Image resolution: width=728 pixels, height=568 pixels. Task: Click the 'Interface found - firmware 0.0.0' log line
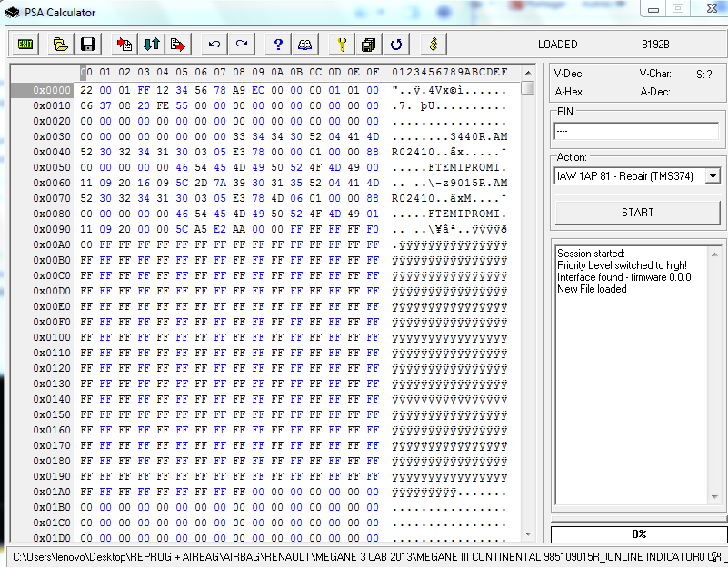[x=624, y=277]
